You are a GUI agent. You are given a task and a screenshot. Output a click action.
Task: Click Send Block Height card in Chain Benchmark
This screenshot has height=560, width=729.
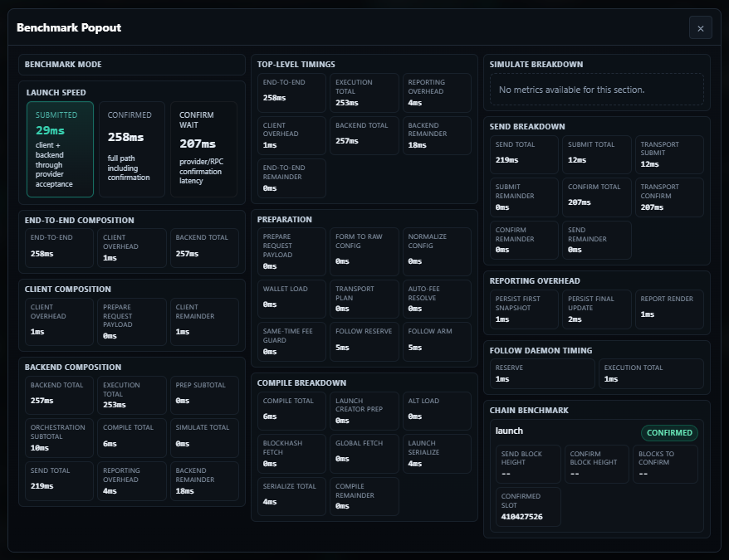click(x=528, y=464)
